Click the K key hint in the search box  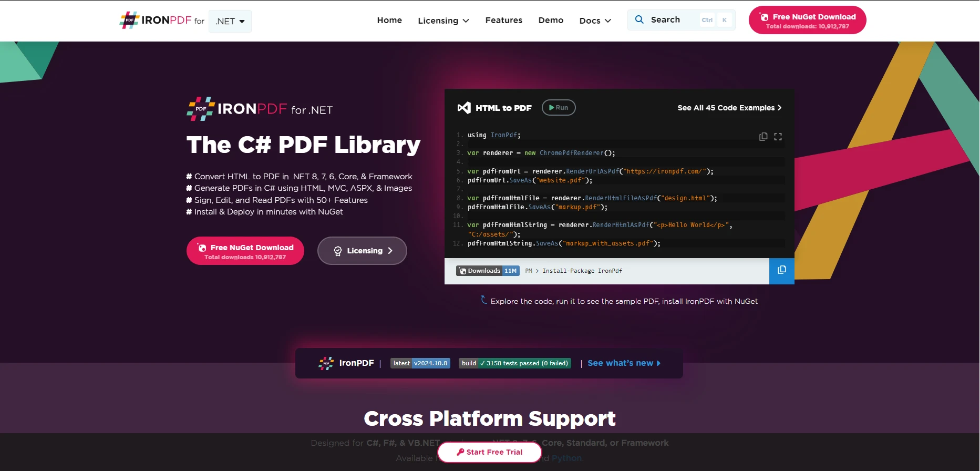724,20
